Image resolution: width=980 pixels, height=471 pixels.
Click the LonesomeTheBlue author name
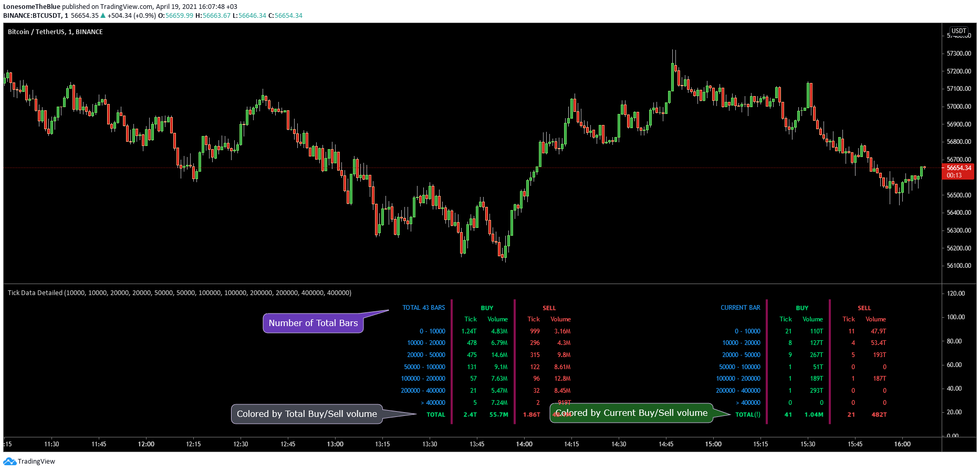(32, 7)
